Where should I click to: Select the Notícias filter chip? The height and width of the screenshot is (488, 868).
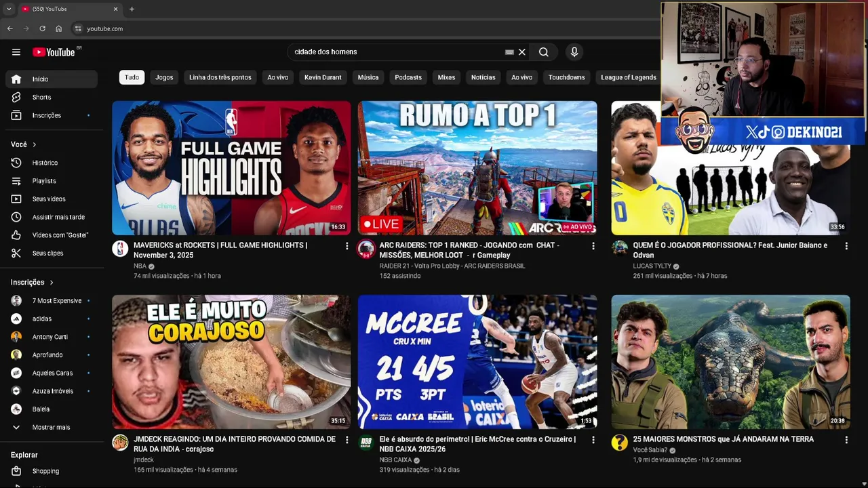(484, 77)
